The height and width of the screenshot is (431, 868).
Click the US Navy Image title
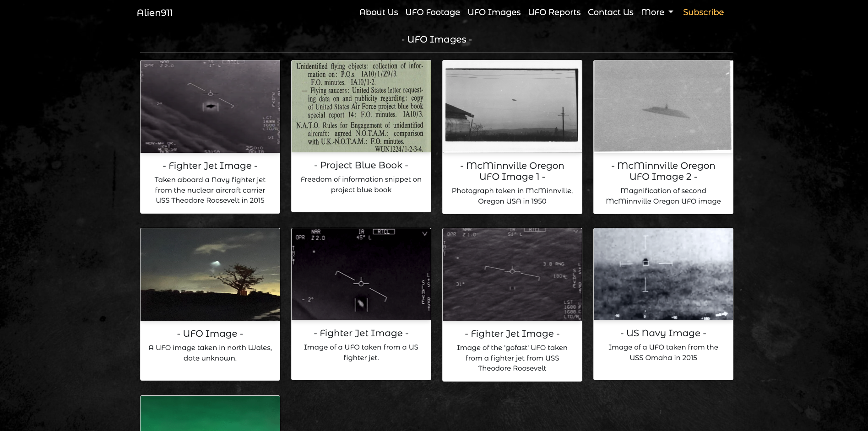(x=663, y=333)
